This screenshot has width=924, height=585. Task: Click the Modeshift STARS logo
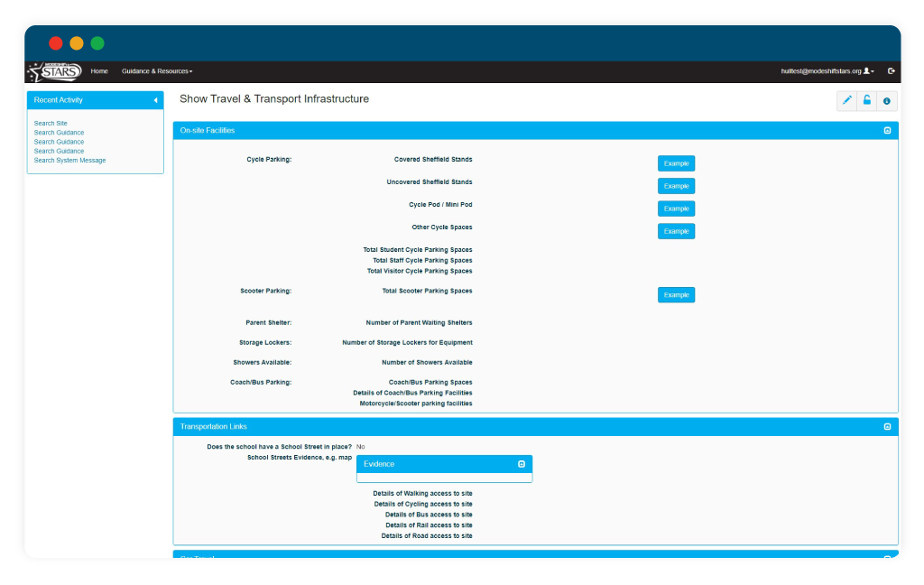55,72
